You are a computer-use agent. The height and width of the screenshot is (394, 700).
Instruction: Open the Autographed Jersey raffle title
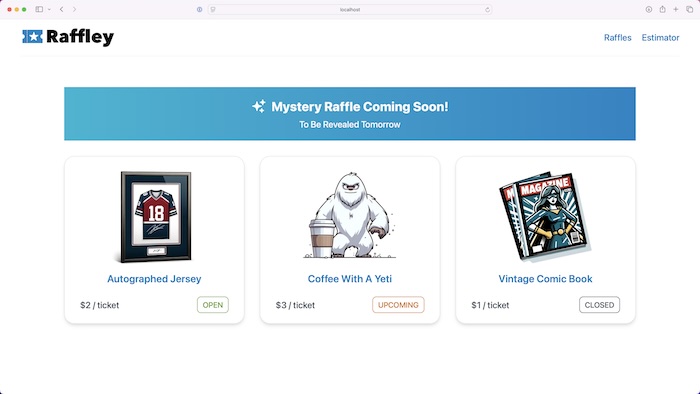click(154, 279)
